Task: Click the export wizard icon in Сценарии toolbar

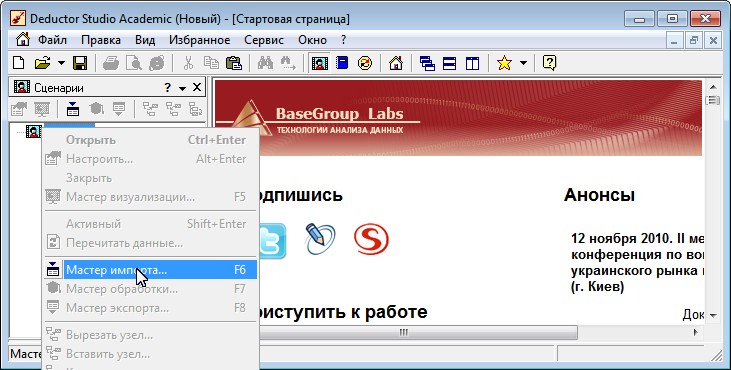Action: (x=119, y=110)
